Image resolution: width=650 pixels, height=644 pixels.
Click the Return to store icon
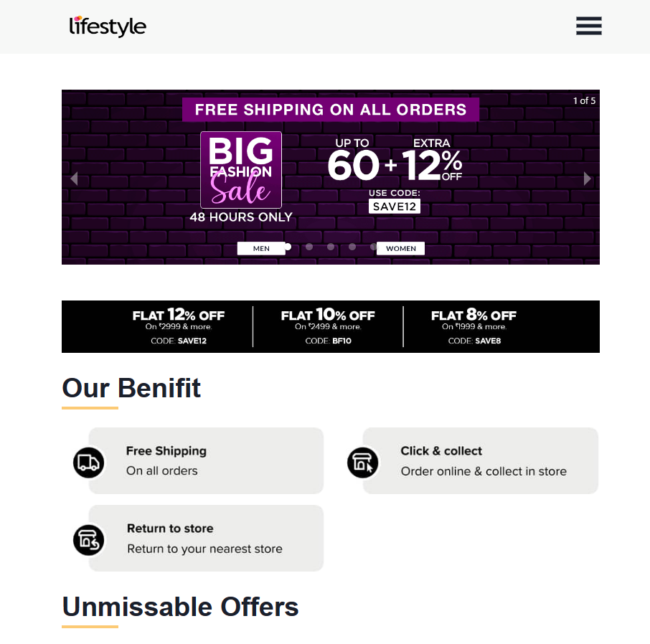[89, 540]
